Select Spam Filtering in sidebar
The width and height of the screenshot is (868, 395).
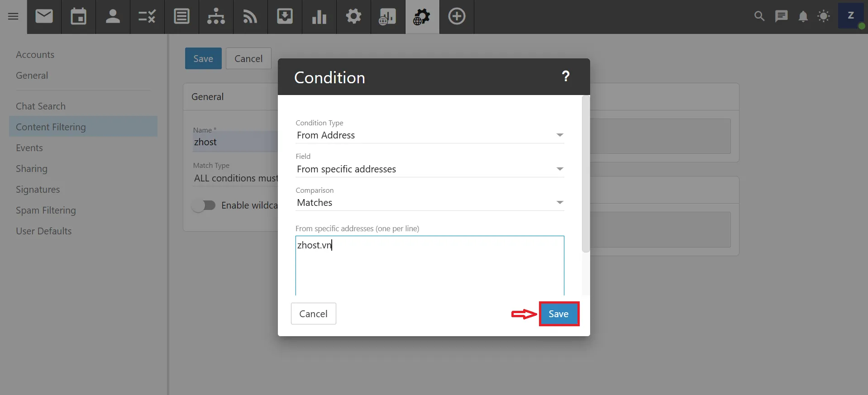pos(46,210)
